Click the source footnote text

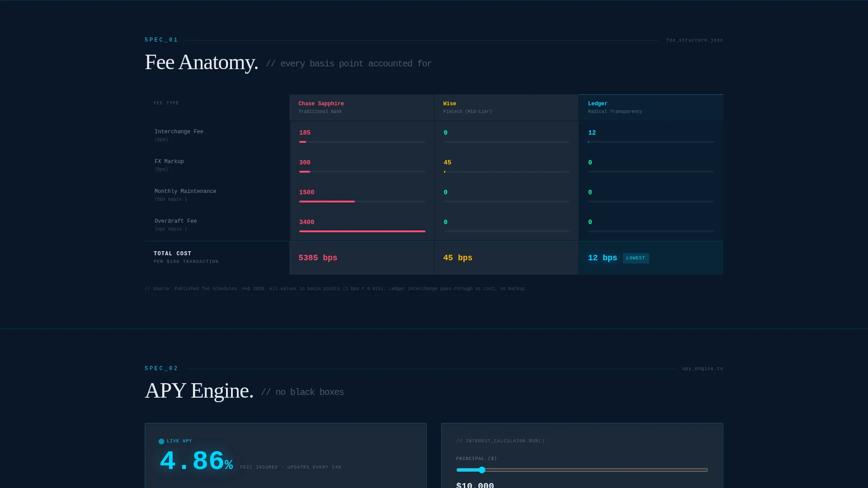point(336,289)
